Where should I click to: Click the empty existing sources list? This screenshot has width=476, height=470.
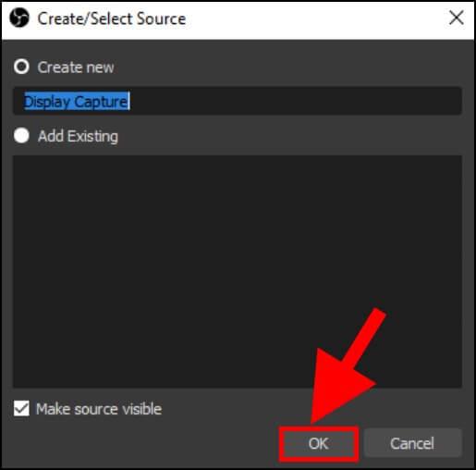pos(237,271)
